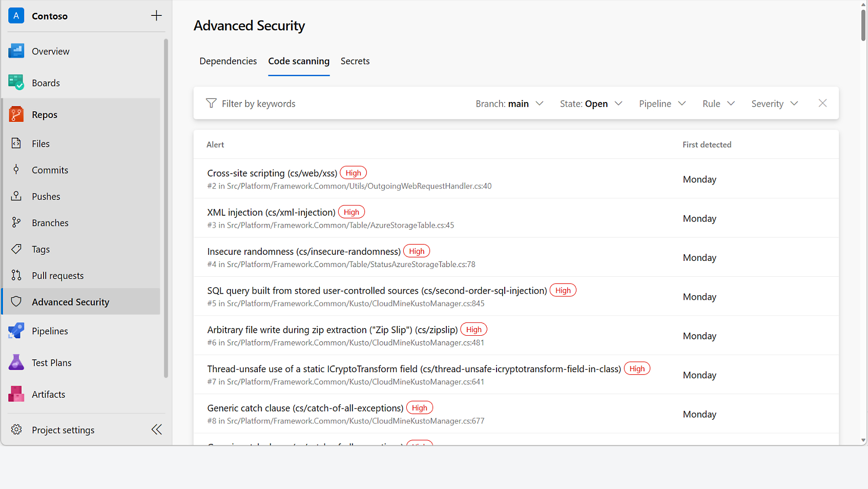Open the Pushes view
The width and height of the screenshot is (868, 489).
click(46, 196)
